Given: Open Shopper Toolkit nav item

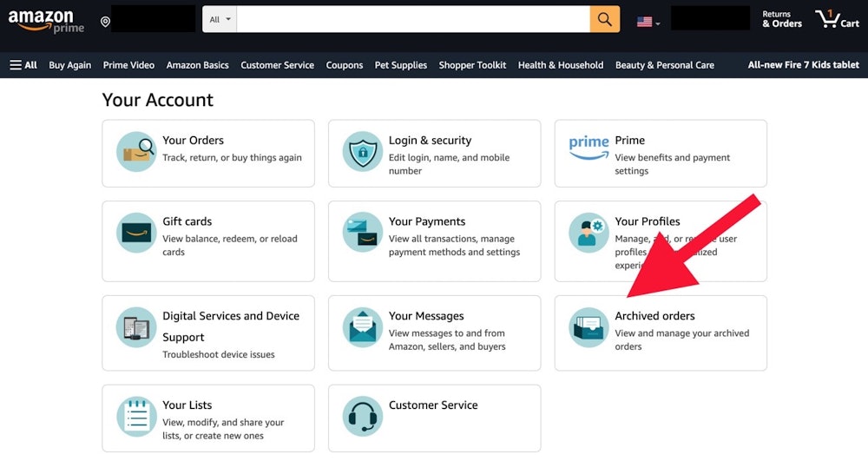Looking at the screenshot, I should tap(473, 65).
